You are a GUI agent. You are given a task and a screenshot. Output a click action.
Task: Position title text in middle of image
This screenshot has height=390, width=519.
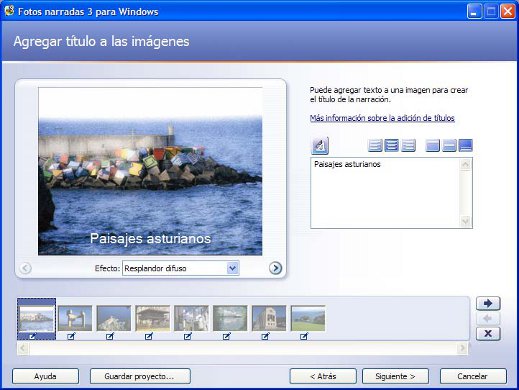(449, 146)
